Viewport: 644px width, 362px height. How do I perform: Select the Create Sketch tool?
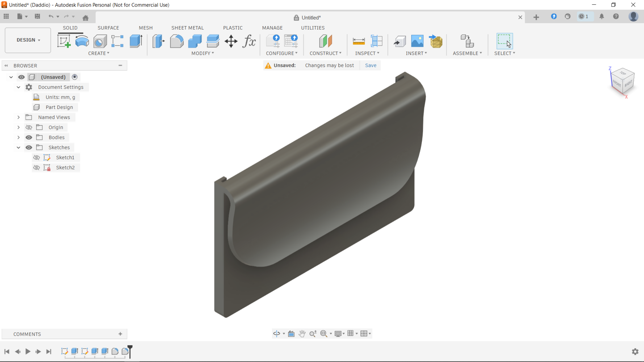pos(64,41)
